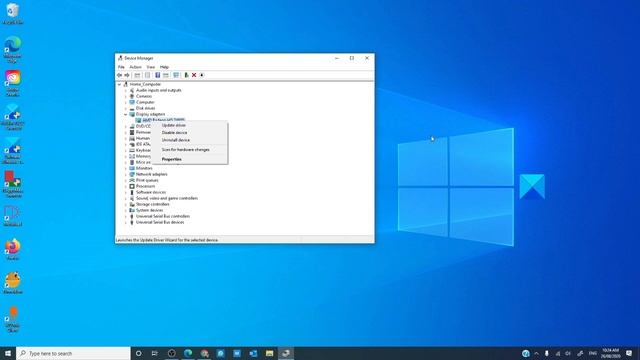Open Google Chrome from the taskbar
Screen dimensions: 640x360
coord(204,353)
